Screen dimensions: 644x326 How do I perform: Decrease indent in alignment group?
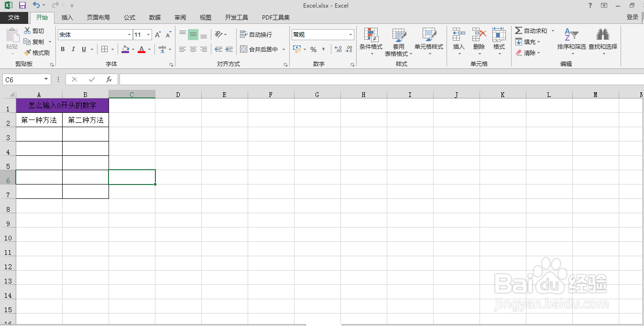(218, 49)
